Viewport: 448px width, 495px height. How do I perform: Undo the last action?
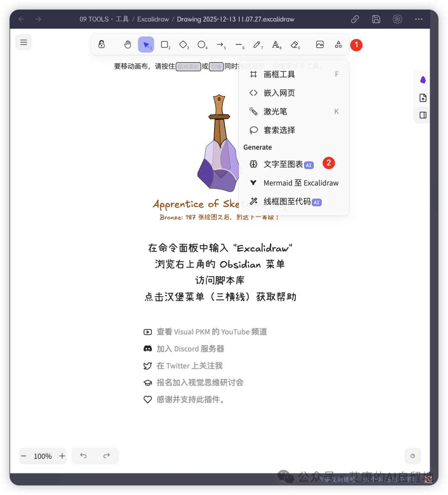(83, 456)
